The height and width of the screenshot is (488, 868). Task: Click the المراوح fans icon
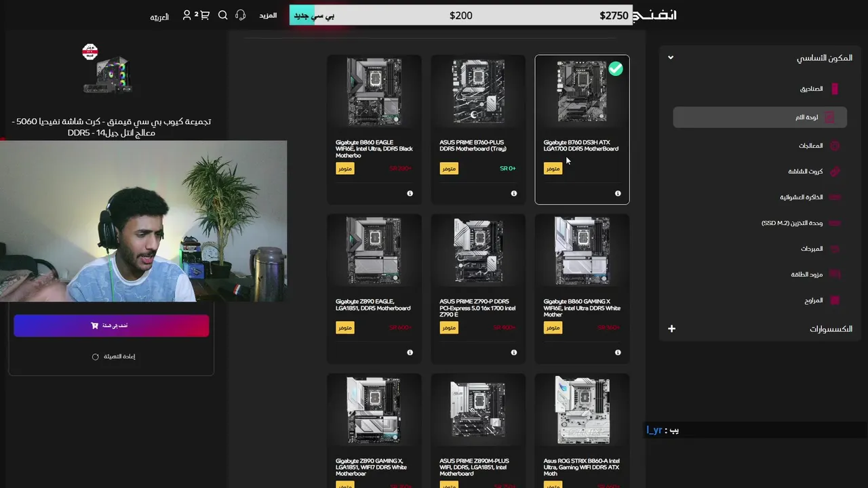pos(835,300)
